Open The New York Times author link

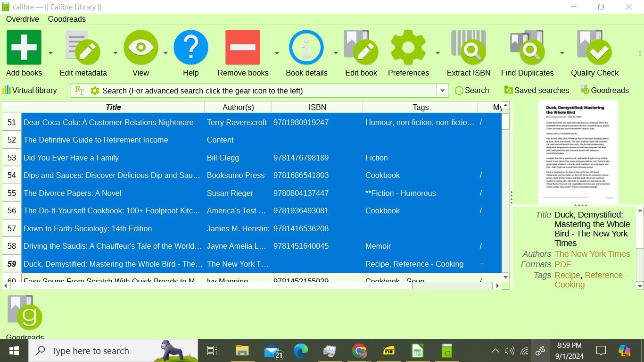(592, 254)
